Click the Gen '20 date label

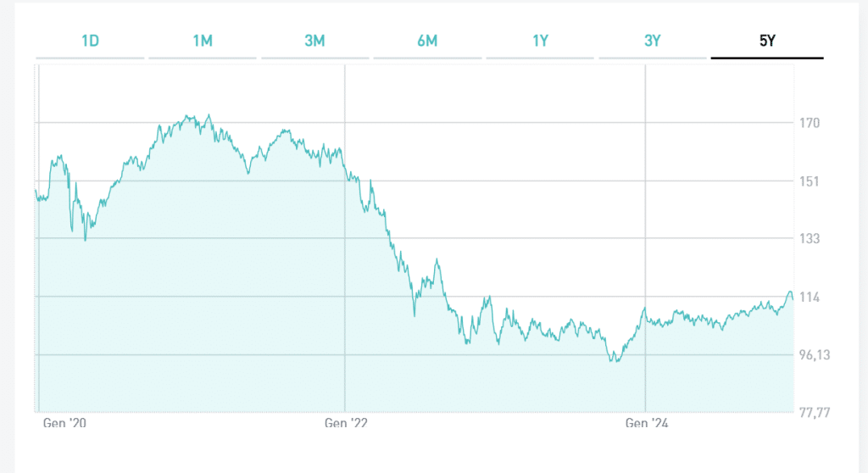point(65,422)
